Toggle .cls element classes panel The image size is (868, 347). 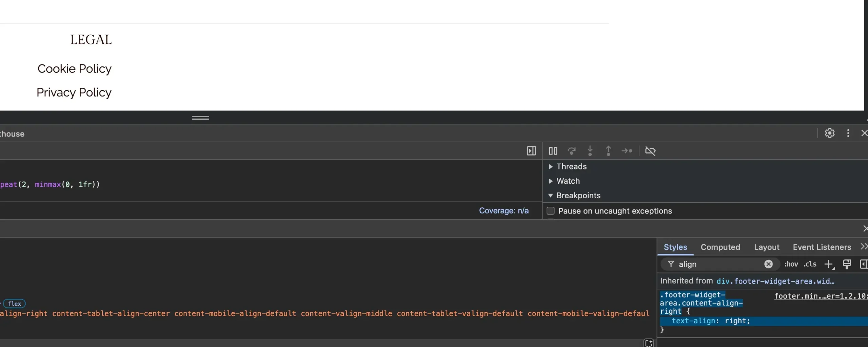(810, 264)
